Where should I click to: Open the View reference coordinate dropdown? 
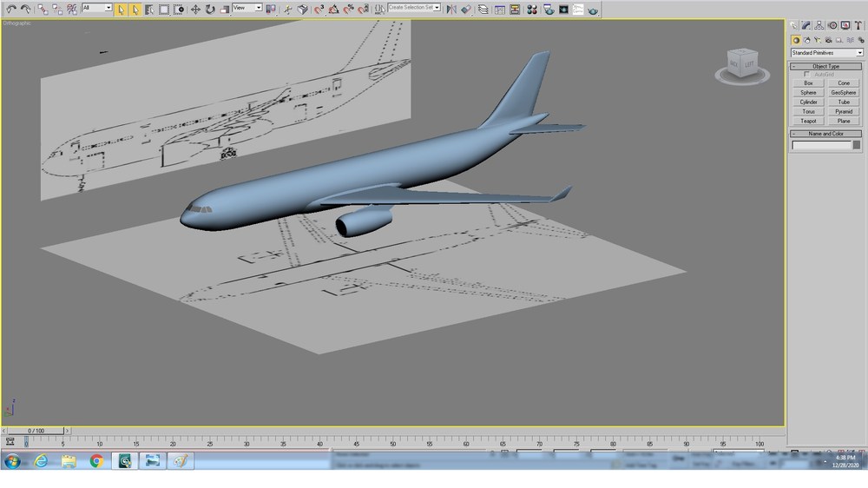pyautogui.click(x=247, y=8)
